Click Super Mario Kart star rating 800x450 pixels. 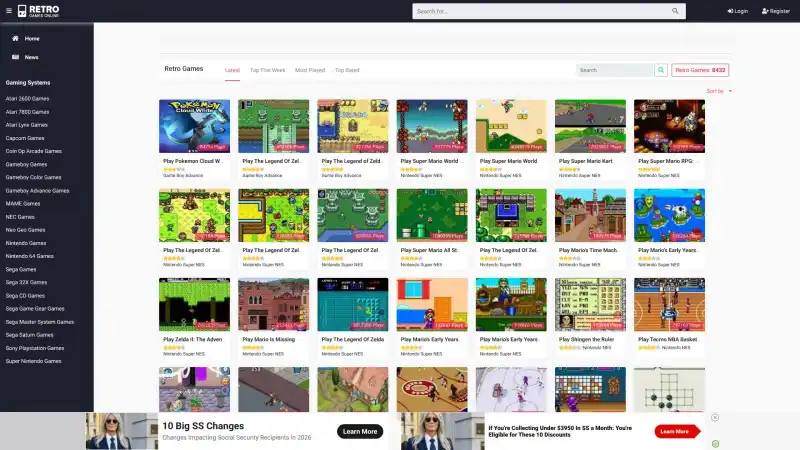[569, 169]
